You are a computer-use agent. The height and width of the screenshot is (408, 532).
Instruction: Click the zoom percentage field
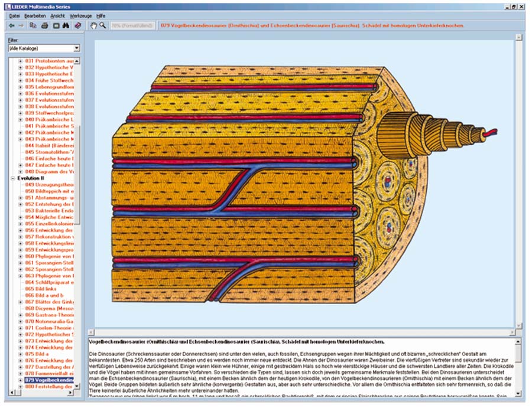(133, 26)
